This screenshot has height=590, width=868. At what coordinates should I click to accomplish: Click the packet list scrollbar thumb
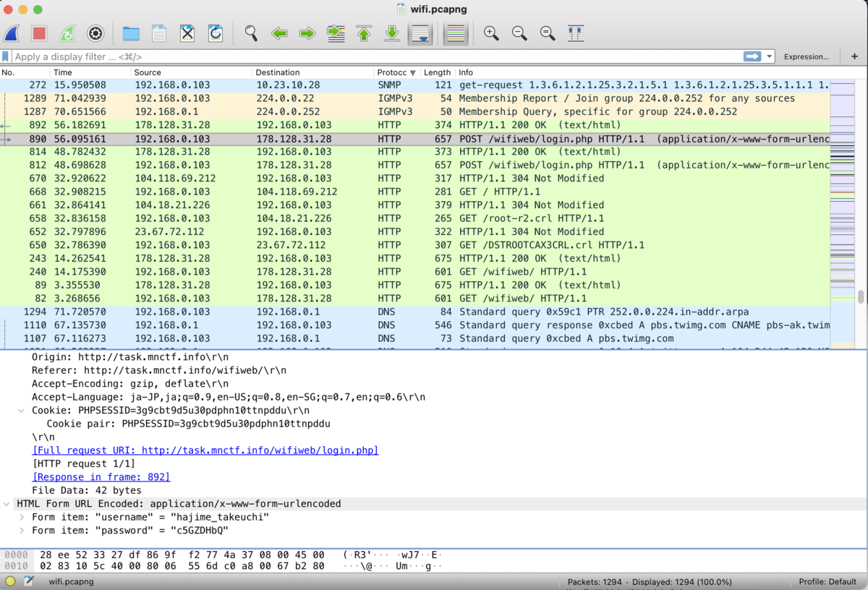861,296
